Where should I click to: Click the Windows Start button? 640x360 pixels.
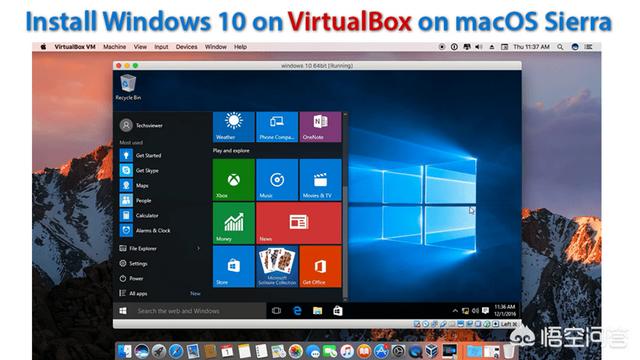pyautogui.click(x=123, y=311)
